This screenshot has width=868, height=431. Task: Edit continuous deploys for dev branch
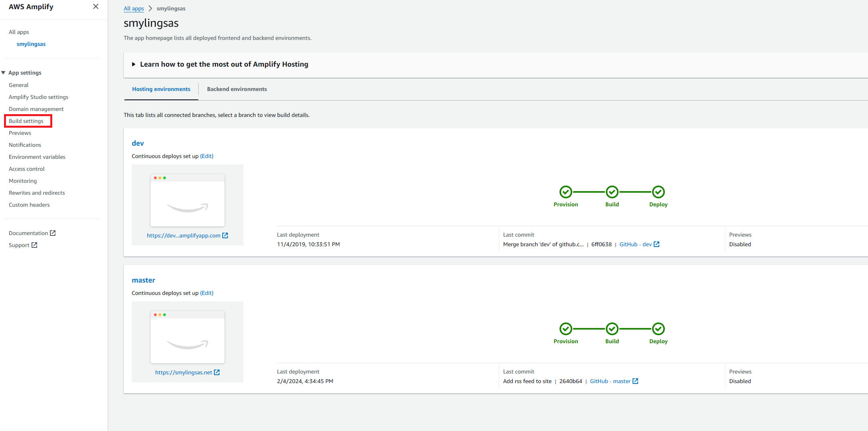[x=207, y=156]
